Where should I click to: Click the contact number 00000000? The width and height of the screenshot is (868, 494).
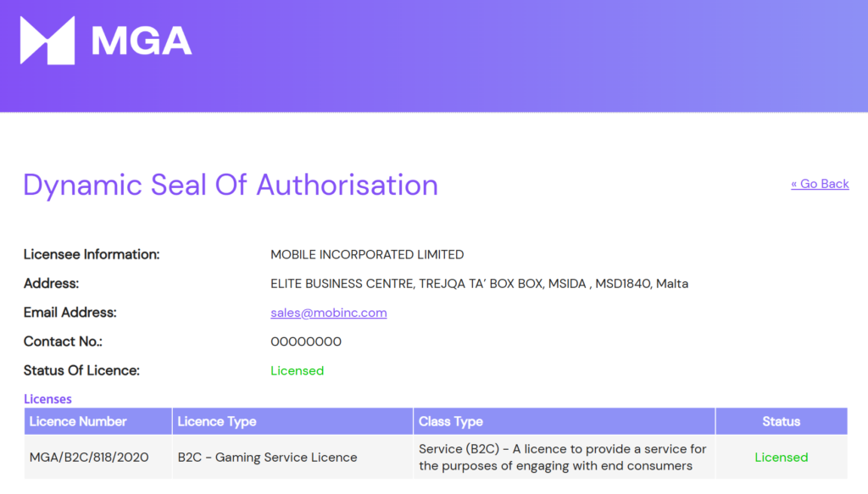(x=306, y=341)
